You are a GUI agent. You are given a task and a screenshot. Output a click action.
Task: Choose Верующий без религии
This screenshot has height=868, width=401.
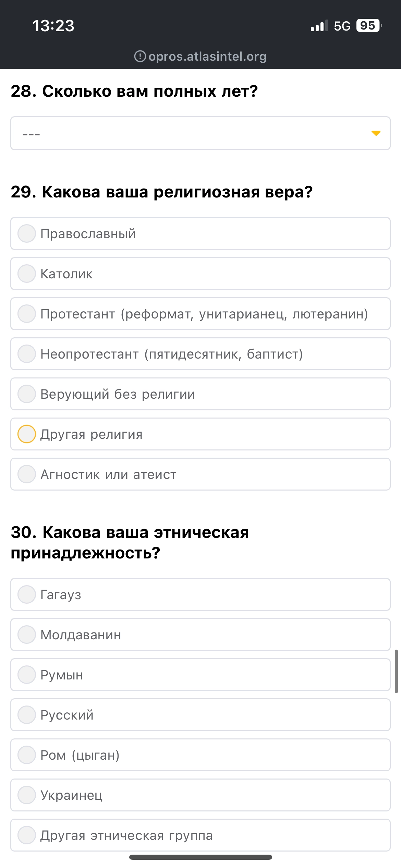pyautogui.click(x=200, y=394)
